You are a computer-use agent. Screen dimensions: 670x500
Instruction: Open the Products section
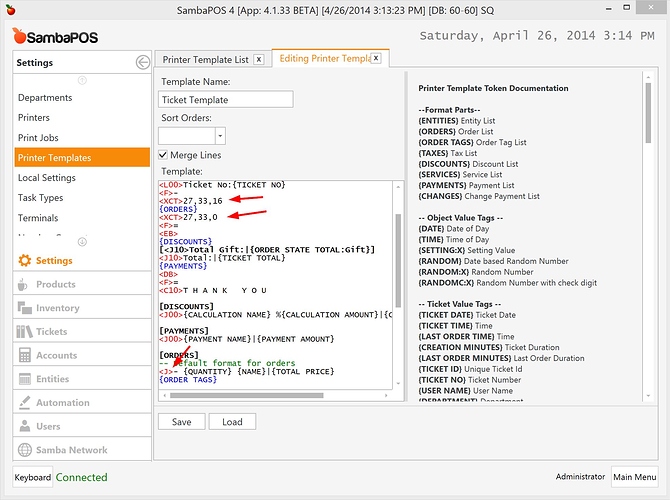tap(82, 284)
